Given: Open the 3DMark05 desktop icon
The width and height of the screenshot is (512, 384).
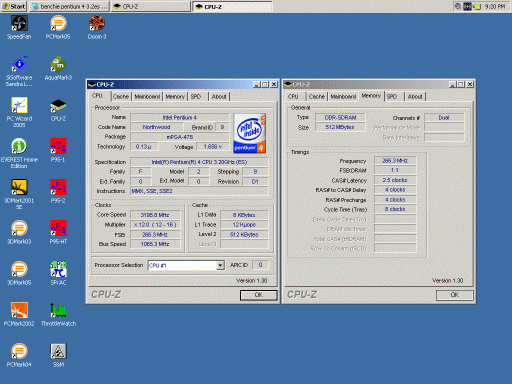Looking at the screenshot, I should click(x=19, y=273).
